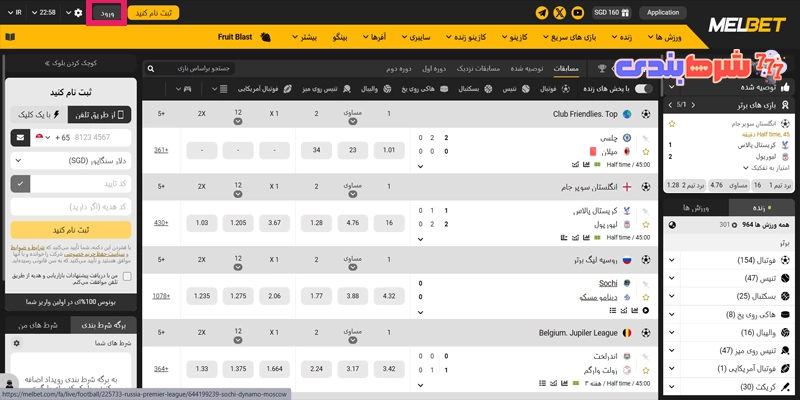
Task: Filter by والیبال in the sport filter row
Action: [x=375, y=89]
